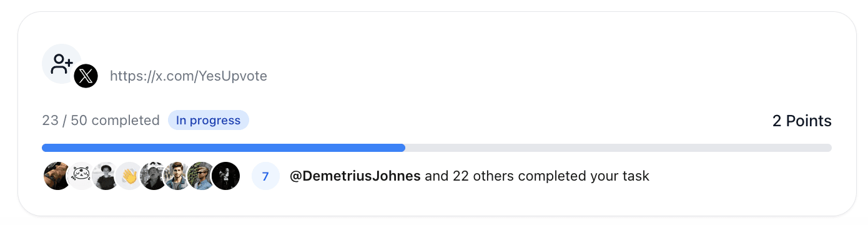Image resolution: width=868 pixels, height=225 pixels.
Task: Select the avatar of man in denim jacket
Action: tap(177, 176)
